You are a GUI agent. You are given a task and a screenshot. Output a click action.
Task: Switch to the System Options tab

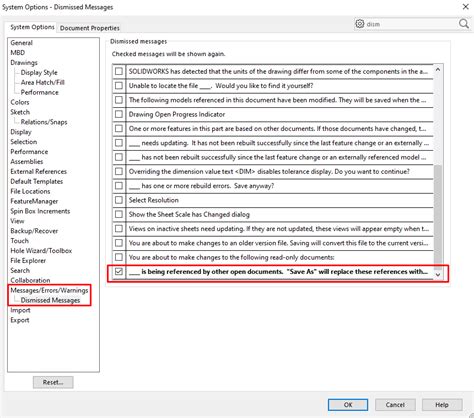32,27
